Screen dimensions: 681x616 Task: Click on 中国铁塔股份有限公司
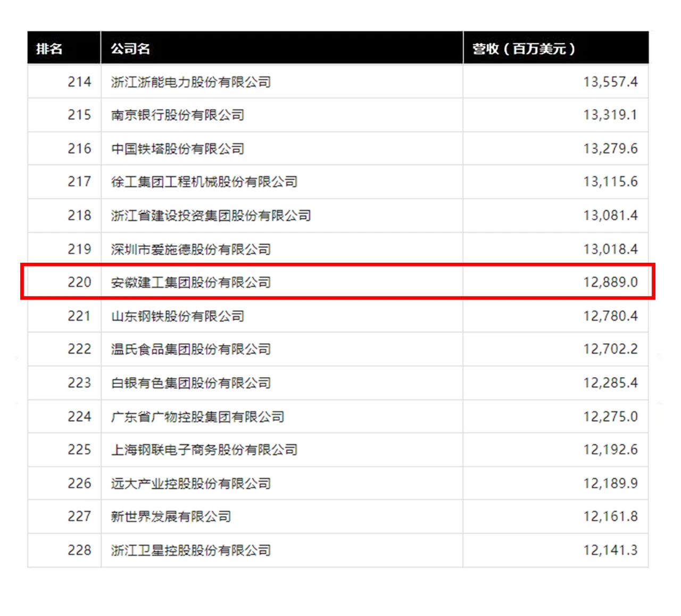(177, 148)
